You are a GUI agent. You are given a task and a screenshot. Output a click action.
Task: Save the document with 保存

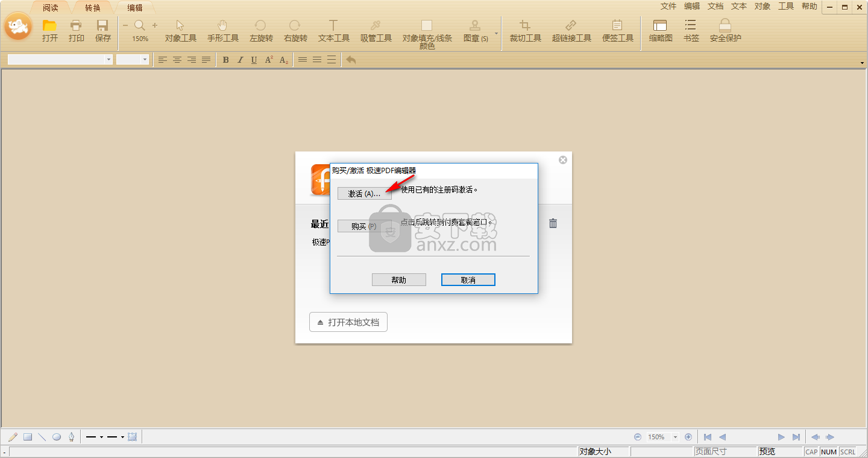click(102, 30)
